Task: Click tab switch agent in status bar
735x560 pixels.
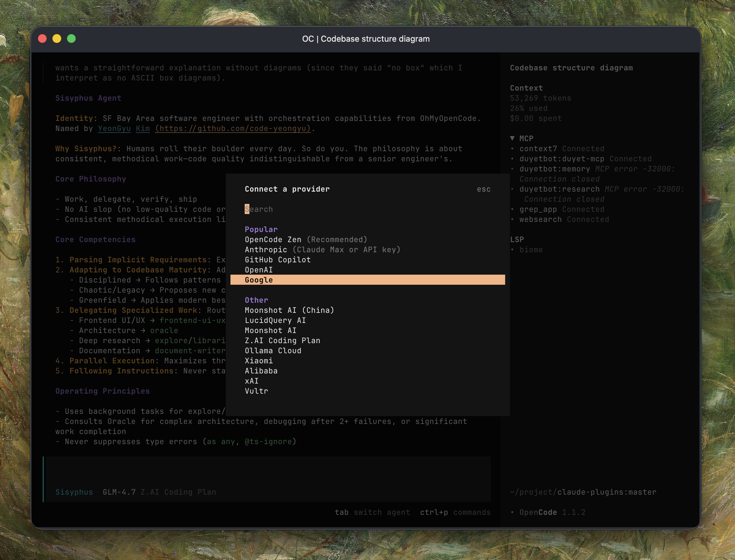Action: (372, 512)
